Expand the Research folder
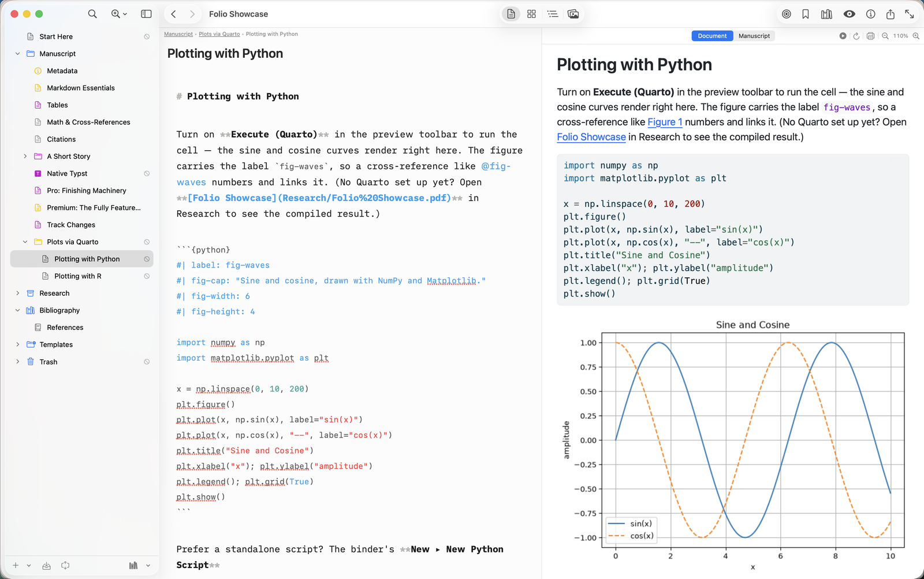924x579 pixels. 17,294
